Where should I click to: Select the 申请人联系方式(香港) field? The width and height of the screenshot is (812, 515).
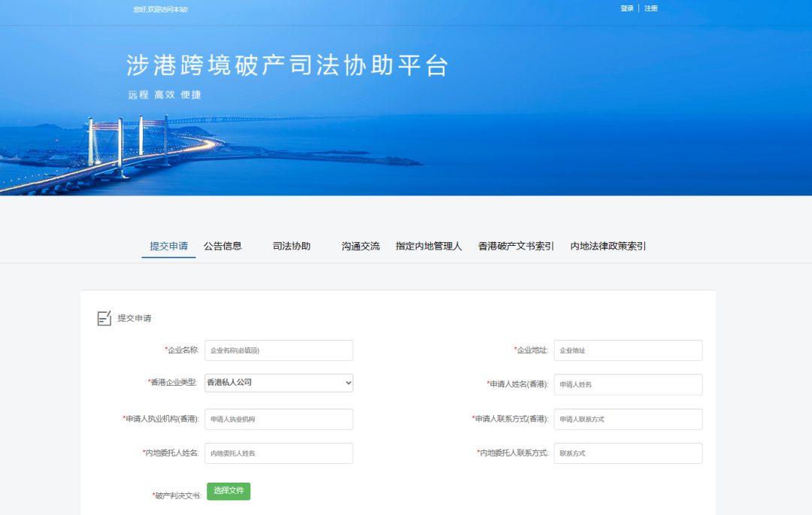(628, 419)
